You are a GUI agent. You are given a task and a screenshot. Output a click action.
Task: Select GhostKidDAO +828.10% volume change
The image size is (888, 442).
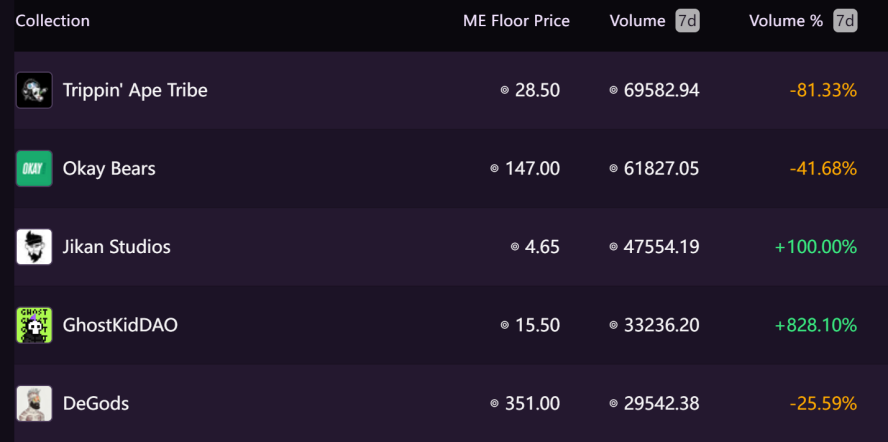point(816,325)
